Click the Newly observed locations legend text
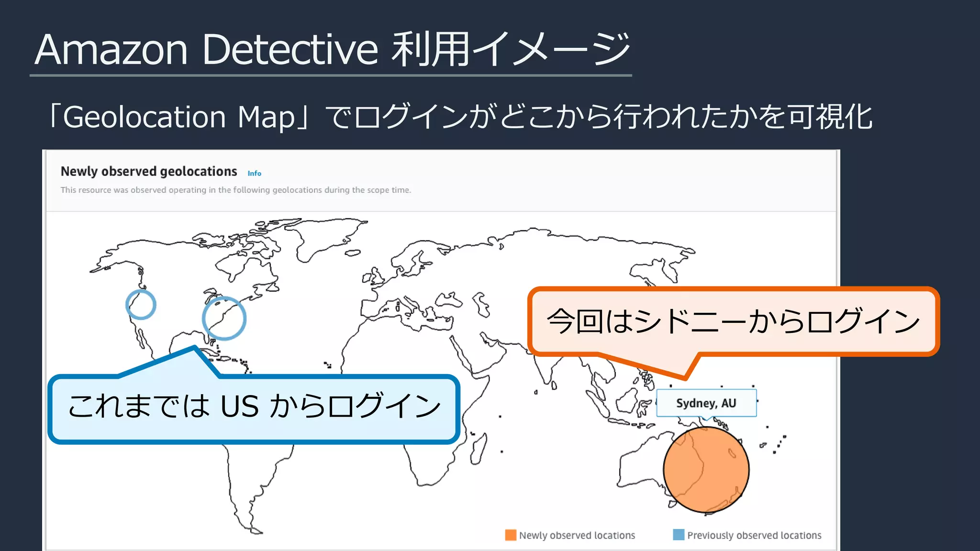 tap(577, 535)
